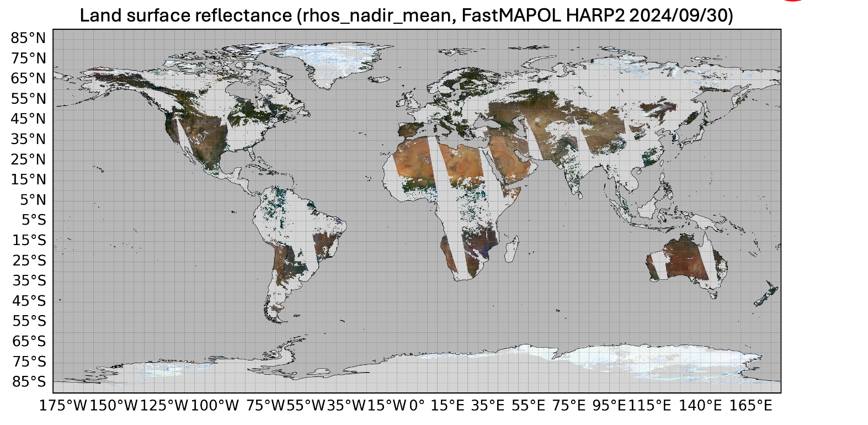Click the 55°E longitude label
Viewport: 868px width, 425px height.
[529, 406]
